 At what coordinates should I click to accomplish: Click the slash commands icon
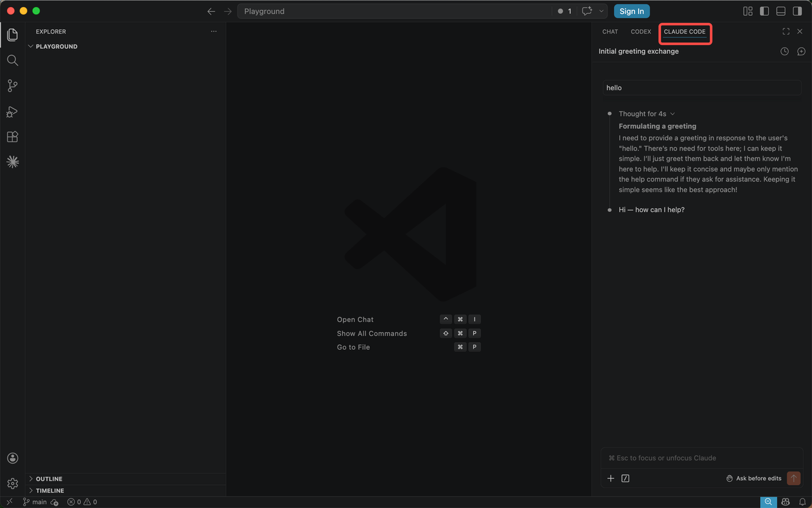pyautogui.click(x=625, y=478)
